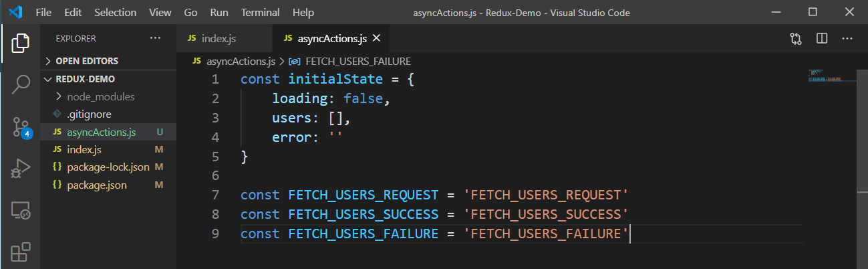Open the Selection menu
This screenshot has height=269, width=868.
coord(116,13)
